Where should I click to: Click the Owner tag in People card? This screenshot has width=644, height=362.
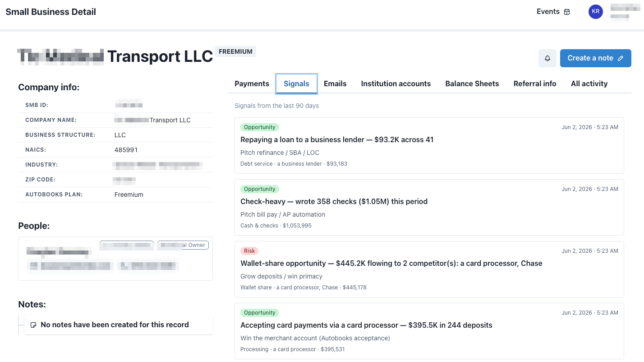click(x=183, y=245)
